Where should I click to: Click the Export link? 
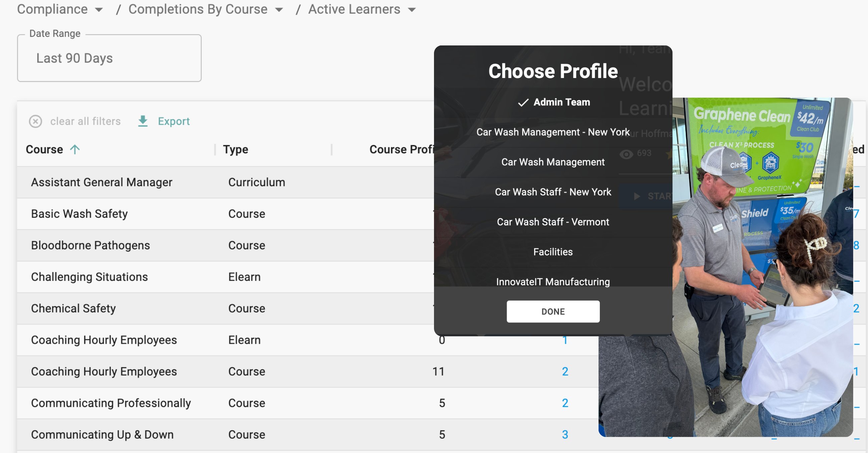174,121
